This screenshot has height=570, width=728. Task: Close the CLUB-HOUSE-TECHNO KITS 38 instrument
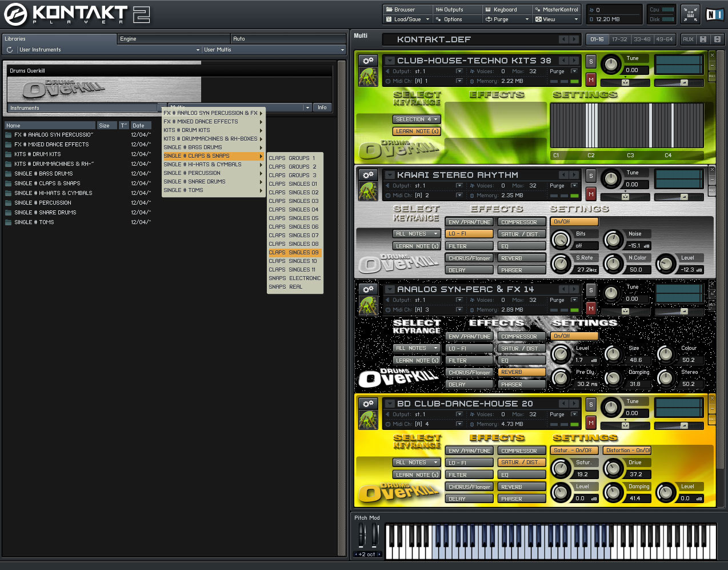712,55
